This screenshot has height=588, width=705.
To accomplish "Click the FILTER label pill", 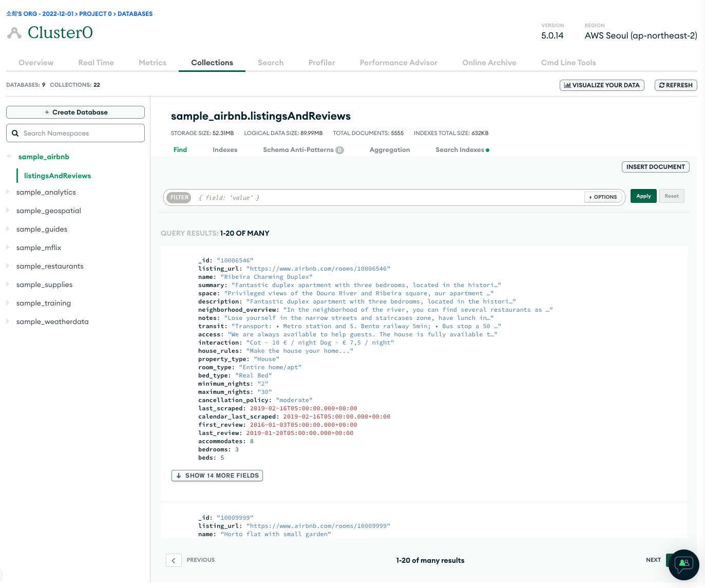I will pyautogui.click(x=180, y=197).
